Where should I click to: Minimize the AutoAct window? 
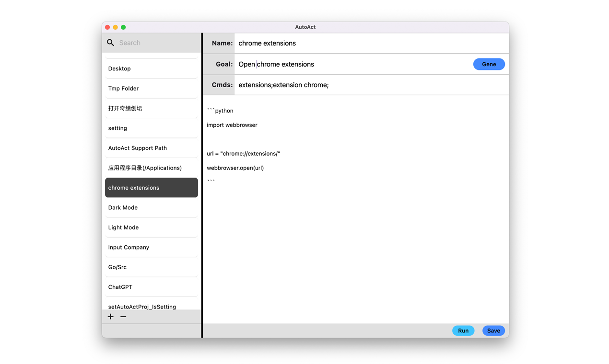(116, 27)
